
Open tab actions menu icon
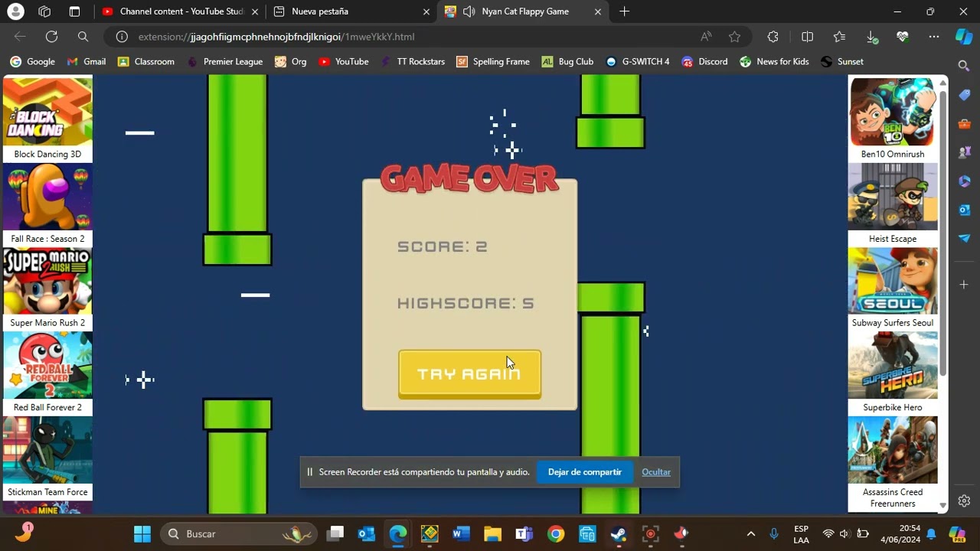click(x=74, y=11)
